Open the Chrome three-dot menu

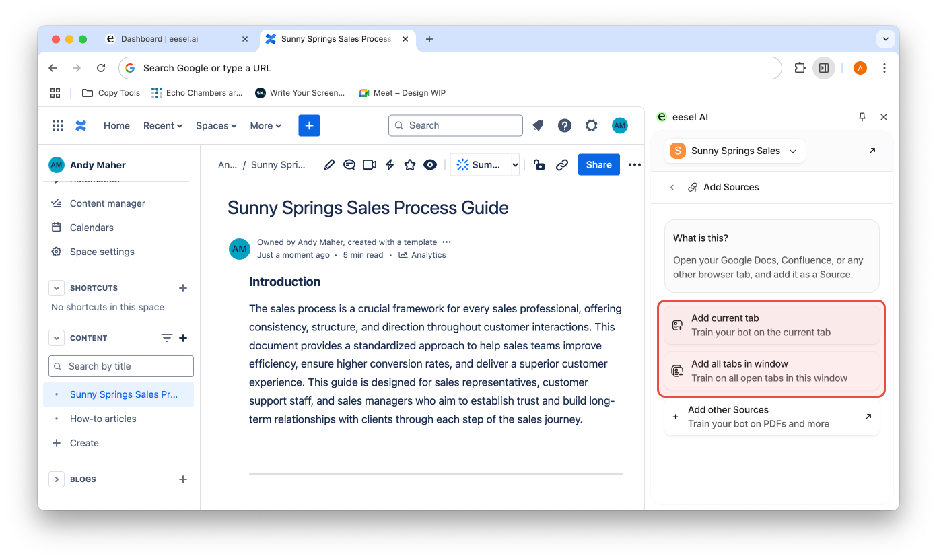[x=884, y=68]
